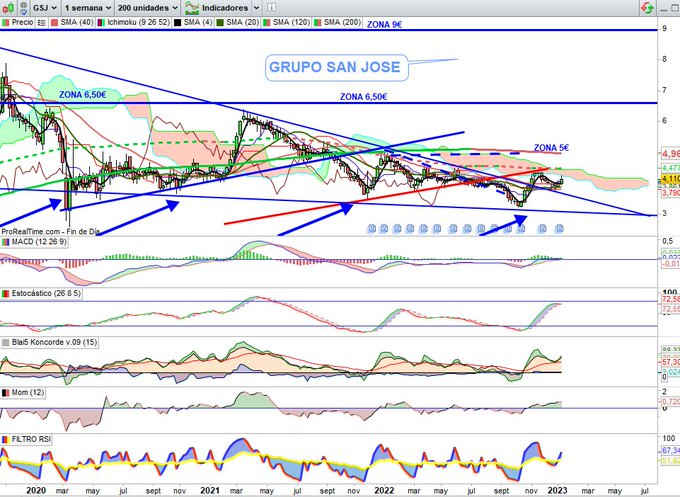The height and width of the screenshot is (497, 680).
Task: Click the red-green arrows link icon
Action: click(647, 8)
